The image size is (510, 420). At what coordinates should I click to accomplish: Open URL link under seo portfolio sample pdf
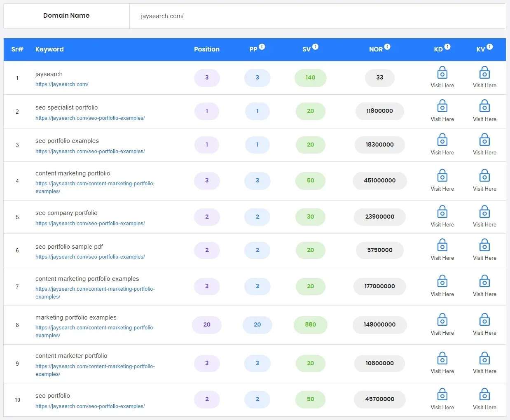coord(90,257)
